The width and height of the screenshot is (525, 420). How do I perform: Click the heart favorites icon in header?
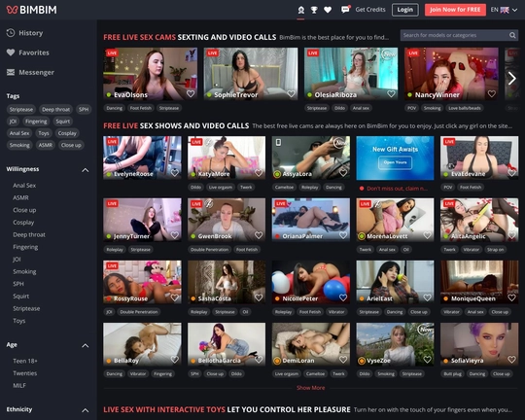point(328,10)
